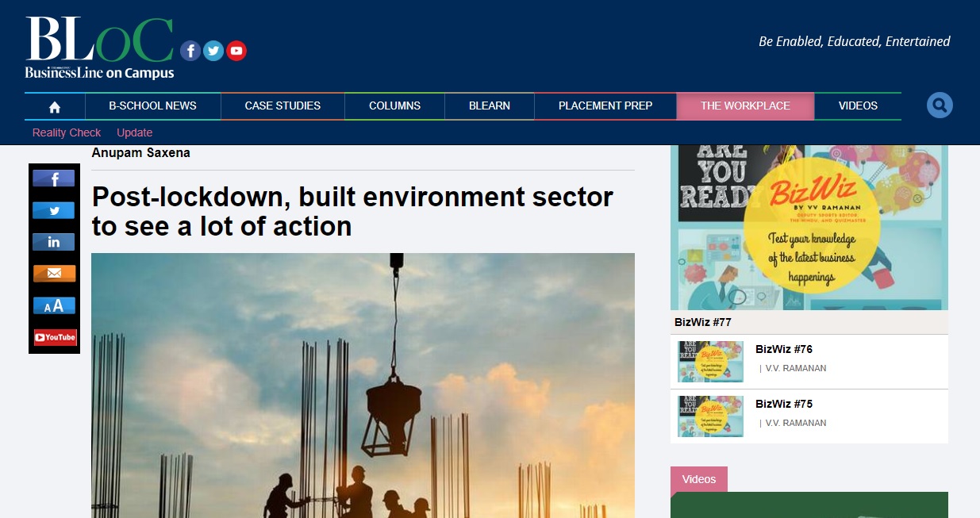Email the article using the envelope icon

coord(53,274)
